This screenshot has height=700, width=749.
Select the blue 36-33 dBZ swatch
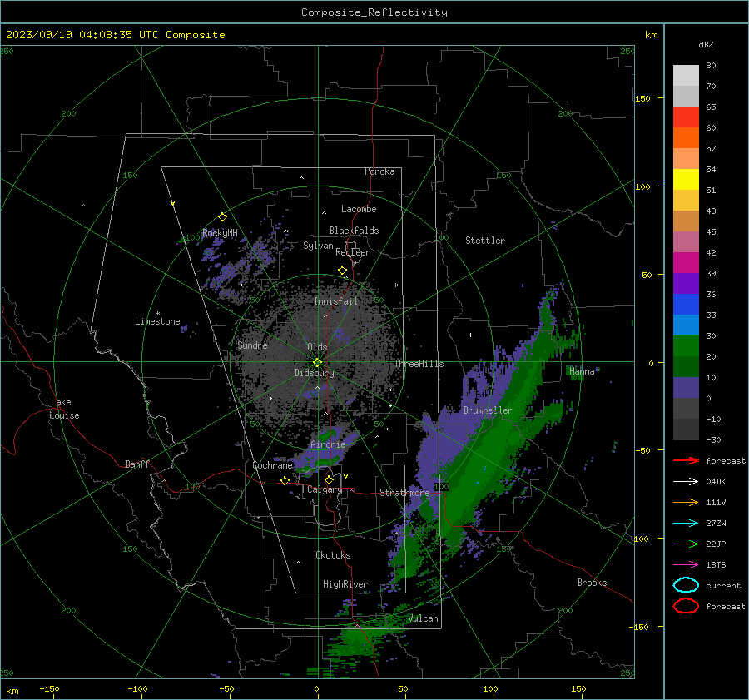coord(686,305)
